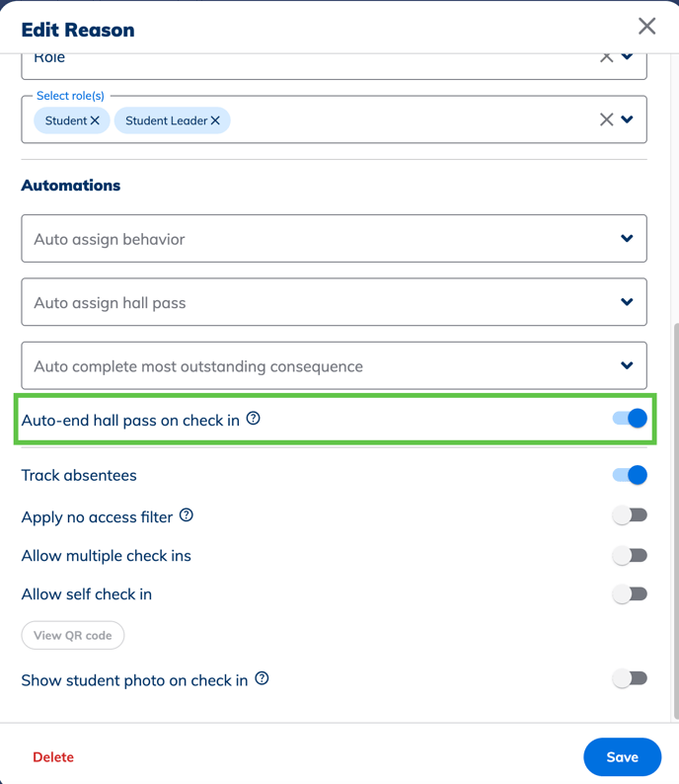Viewport: 679px width, 784px height.
Task: Open help for Auto-end hall pass
Action: [x=254, y=418]
